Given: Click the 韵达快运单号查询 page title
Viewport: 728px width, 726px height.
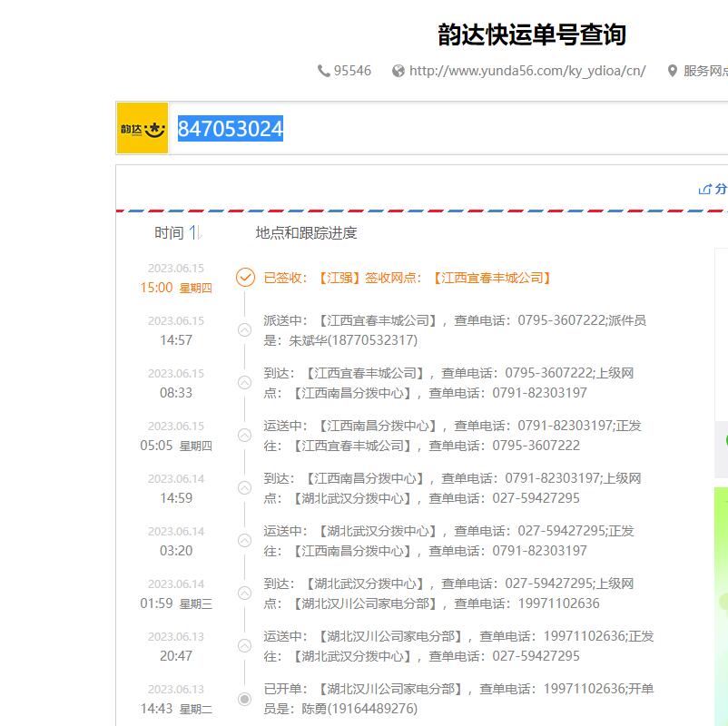Looking at the screenshot, I should pyautogui.click(x=532, y=34).
